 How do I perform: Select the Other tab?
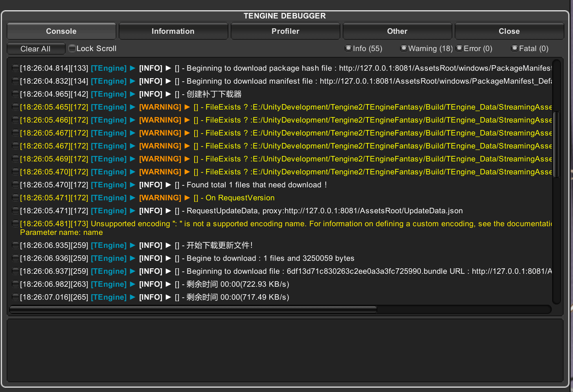click(x=397, y=31)
